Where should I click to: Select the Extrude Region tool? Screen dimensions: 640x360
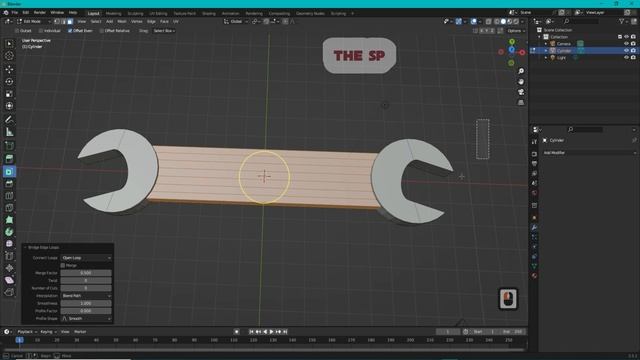pyautogui.click(x=9, y=159)
